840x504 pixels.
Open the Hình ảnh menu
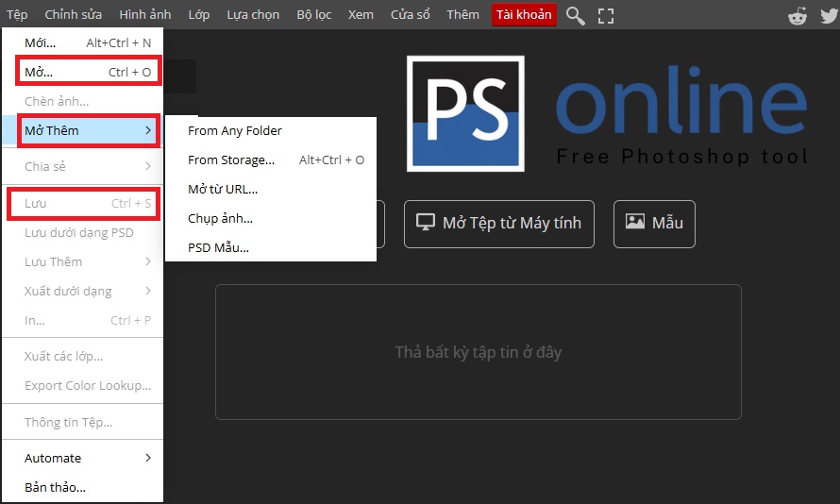[145, 14]
